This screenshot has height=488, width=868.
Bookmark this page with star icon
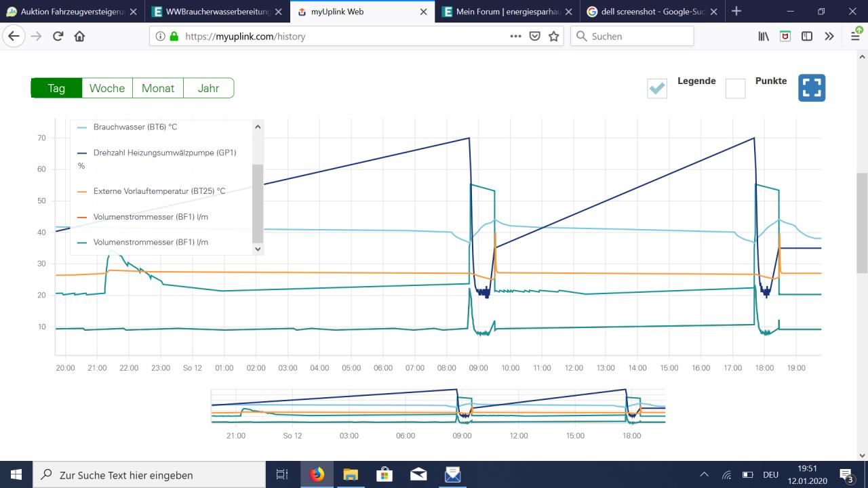[554, 36]
